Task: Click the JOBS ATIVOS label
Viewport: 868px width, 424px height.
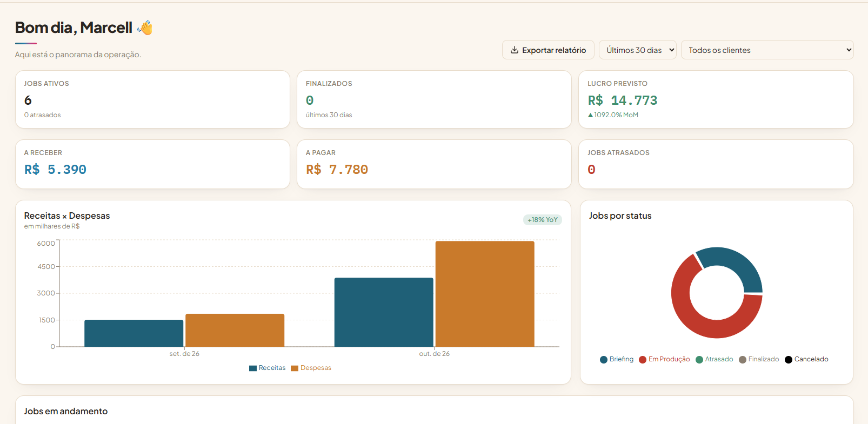Action: click(x=46, y=84)
